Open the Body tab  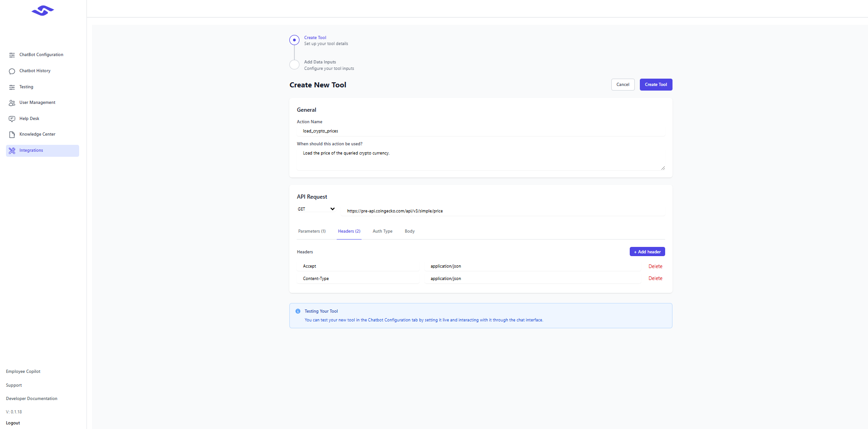tap(409, 231)
